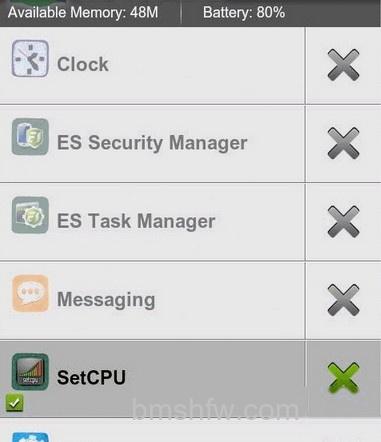
Task: Select the highlighted SetCPU row label
Action: point(91,377)
